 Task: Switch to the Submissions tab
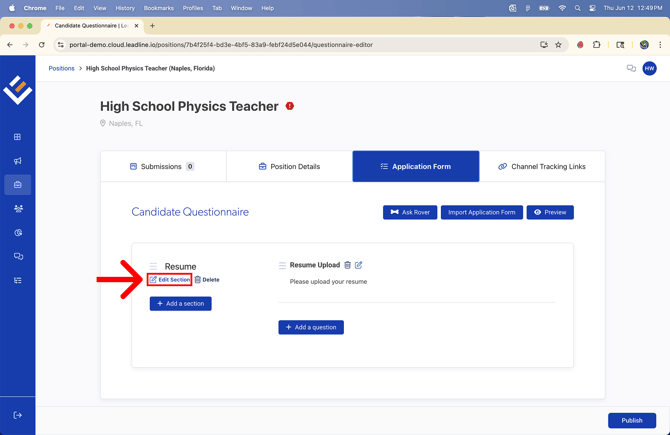tap(163, 167)
